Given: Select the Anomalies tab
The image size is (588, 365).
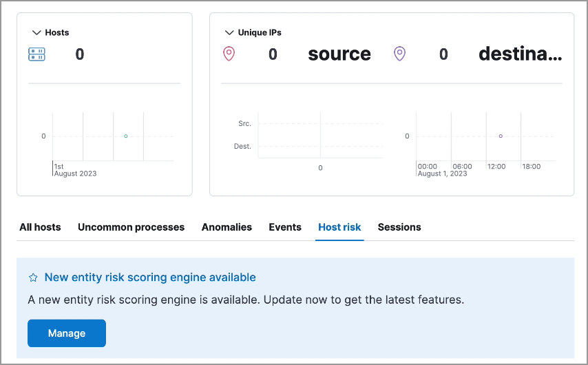Looking at the screenshot, I should (227, 227).
